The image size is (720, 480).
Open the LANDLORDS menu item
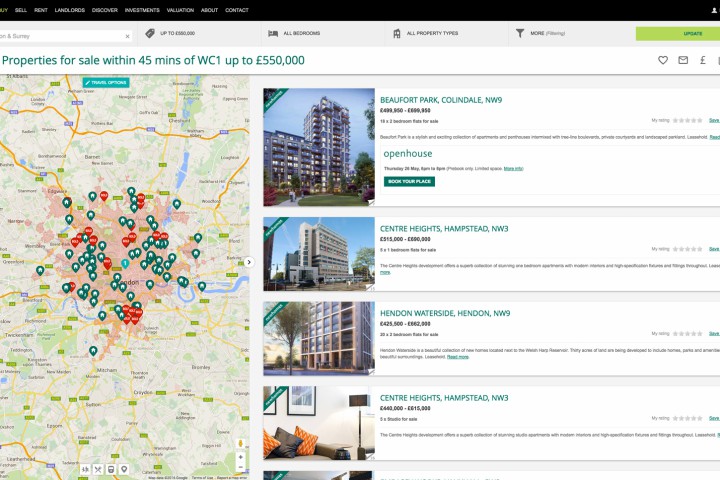click(x=70, y=10)
